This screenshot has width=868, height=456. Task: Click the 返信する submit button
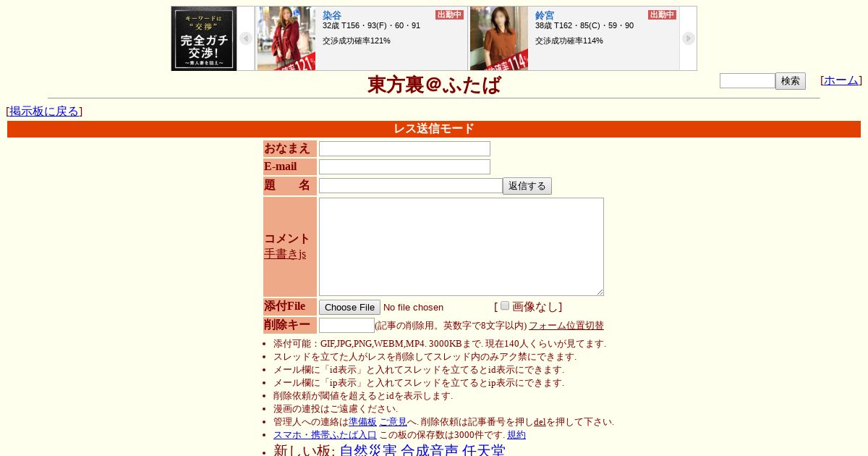527,186
